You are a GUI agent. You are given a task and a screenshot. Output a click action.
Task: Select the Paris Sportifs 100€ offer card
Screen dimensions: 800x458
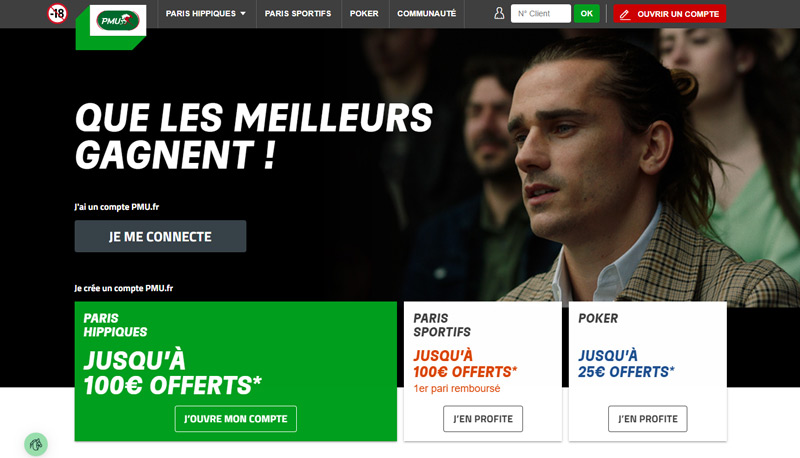click(483, 371)
